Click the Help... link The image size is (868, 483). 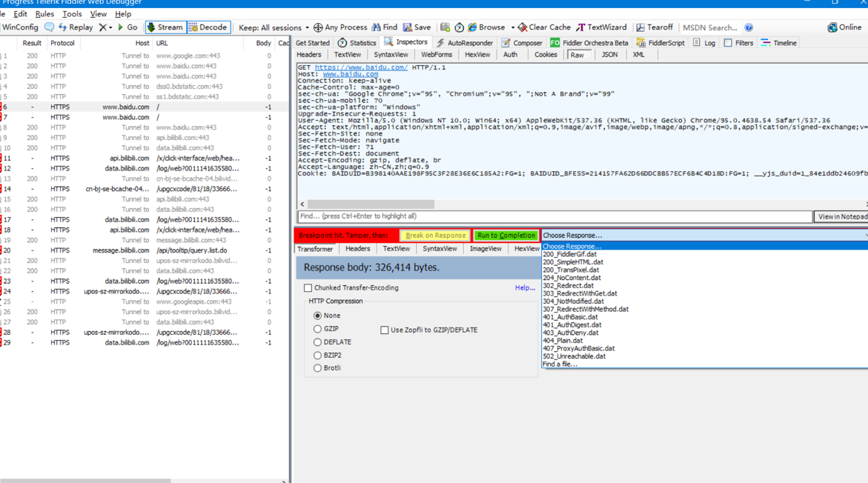[525, 287]
